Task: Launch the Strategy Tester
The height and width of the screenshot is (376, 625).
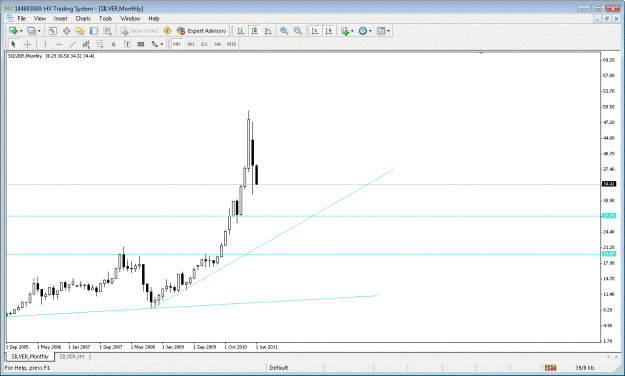Action: (x=108, y=31)
